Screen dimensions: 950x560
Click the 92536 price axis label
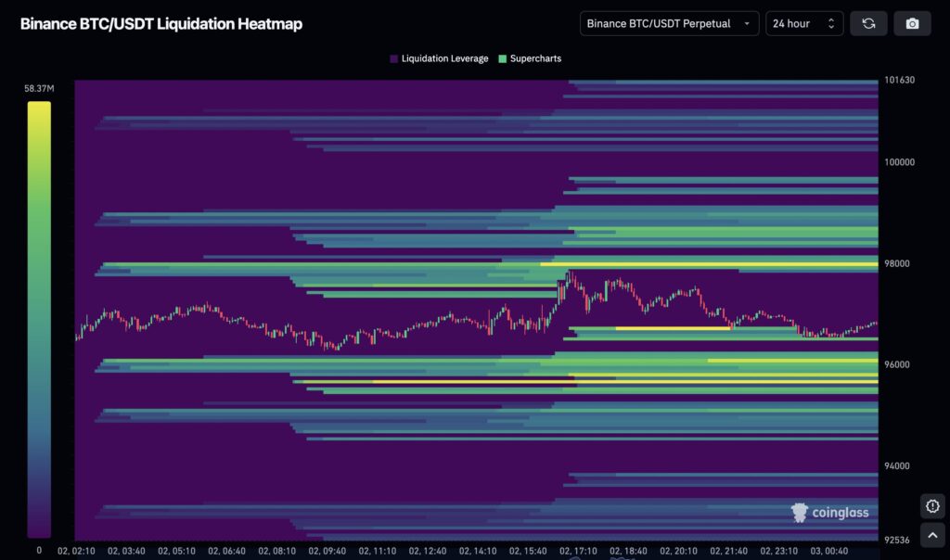click(x=897, y=540)
